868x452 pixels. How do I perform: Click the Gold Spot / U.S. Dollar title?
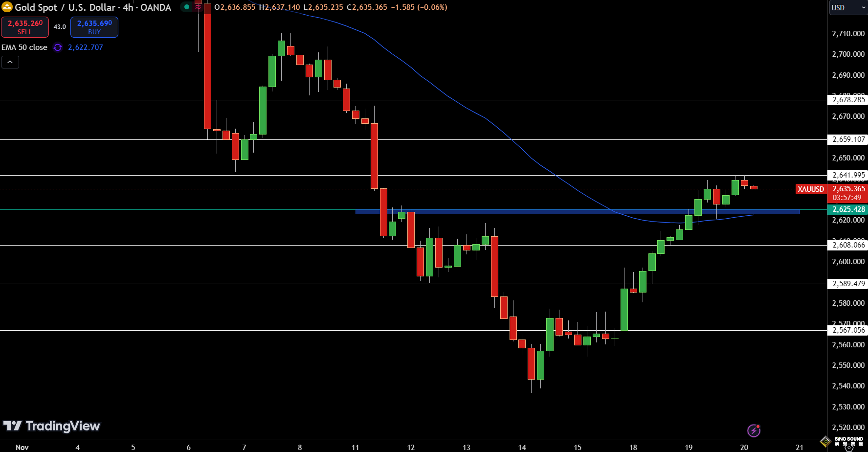[93, 7]
